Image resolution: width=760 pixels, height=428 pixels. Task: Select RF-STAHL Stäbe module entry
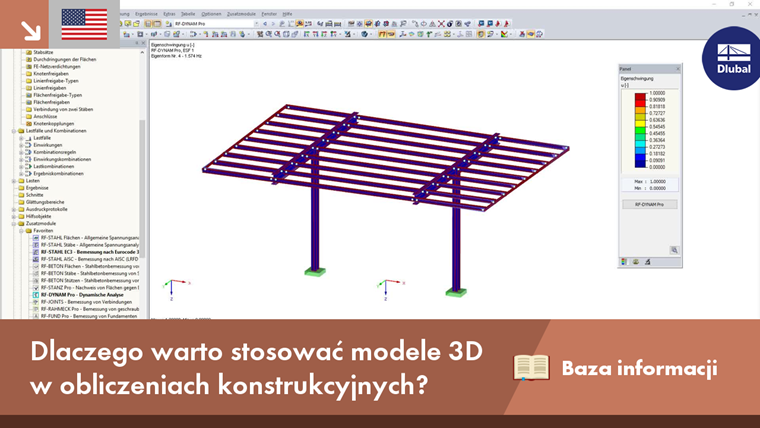coord(90,245)
